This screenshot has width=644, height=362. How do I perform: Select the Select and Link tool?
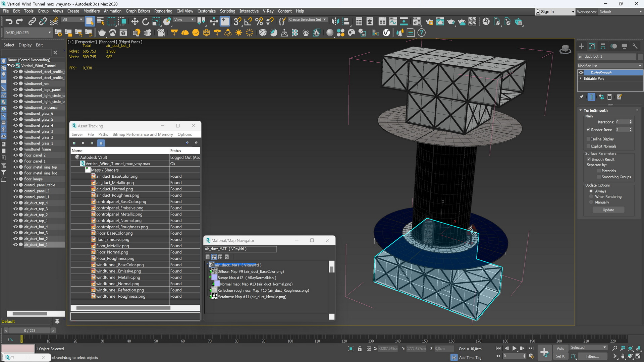(32, 22)
